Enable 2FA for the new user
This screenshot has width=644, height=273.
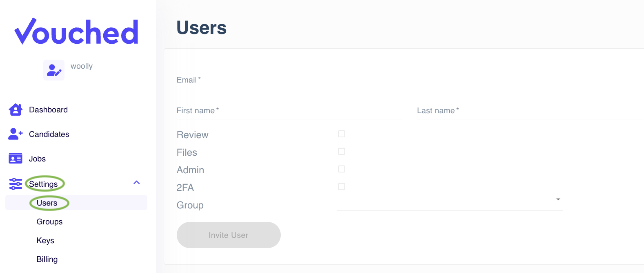tap(341, 186)
